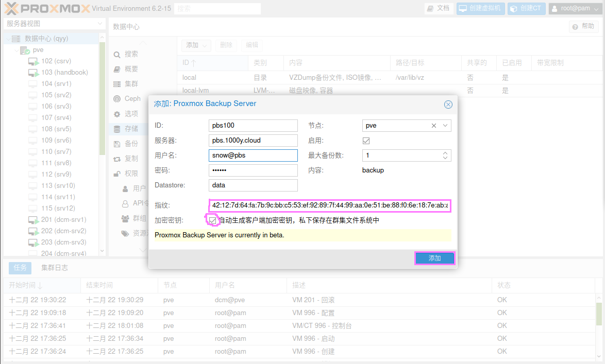
Task: Click the Proxmox logo
Action: coord(47,8)
